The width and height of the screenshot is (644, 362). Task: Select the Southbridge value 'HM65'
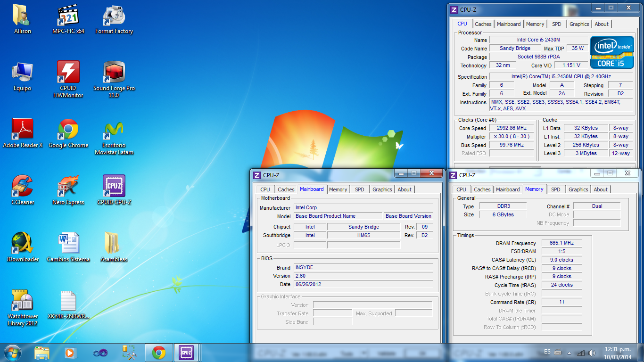pyautogui.click(x=363, y=235)
